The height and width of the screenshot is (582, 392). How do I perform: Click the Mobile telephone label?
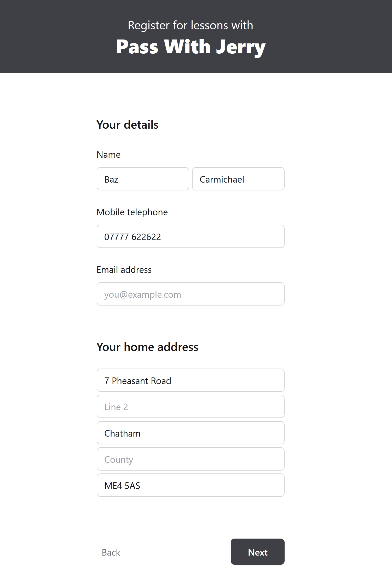pos(132,212)
